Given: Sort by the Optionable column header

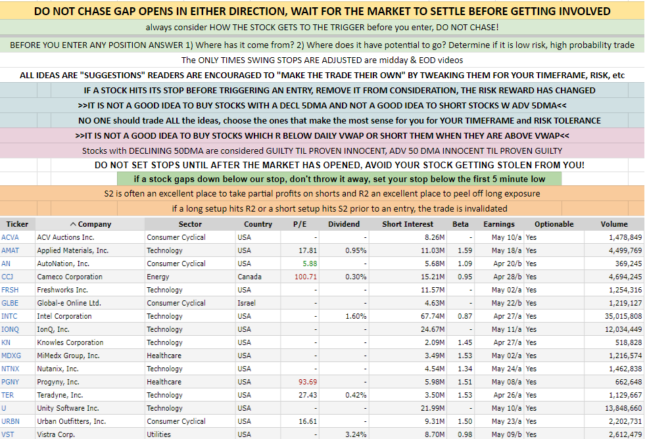Looking at the screenshot, I should pyautogui.click(x=554, y=224).
